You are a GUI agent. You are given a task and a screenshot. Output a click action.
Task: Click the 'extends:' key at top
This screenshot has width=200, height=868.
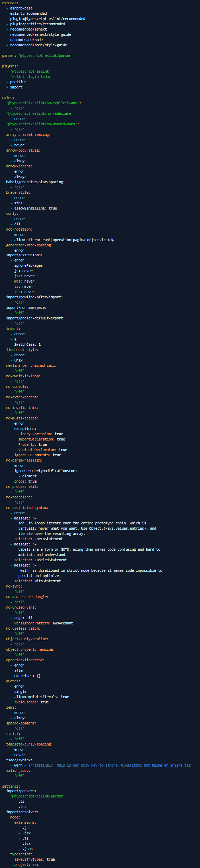point(10,3)
